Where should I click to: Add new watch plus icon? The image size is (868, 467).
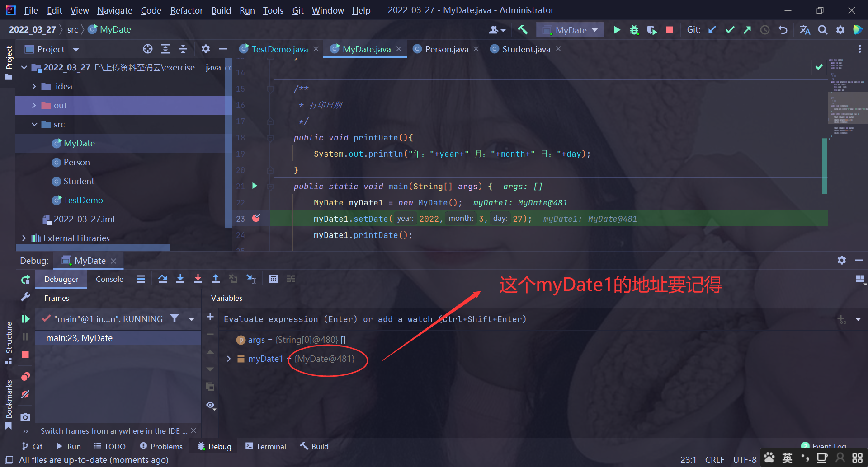pos(210,317)
